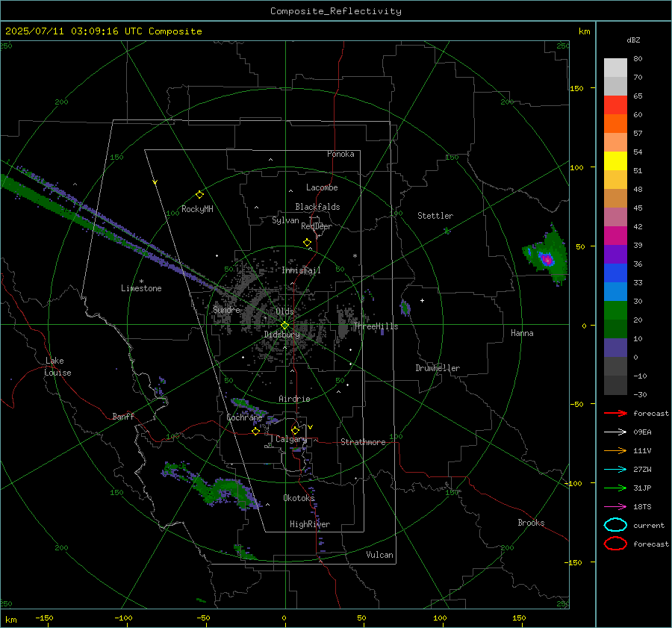Click the bright yellow 51–54 dBZ swatch
The height and width of the screenshot is (628, 672).
point(615,161)
